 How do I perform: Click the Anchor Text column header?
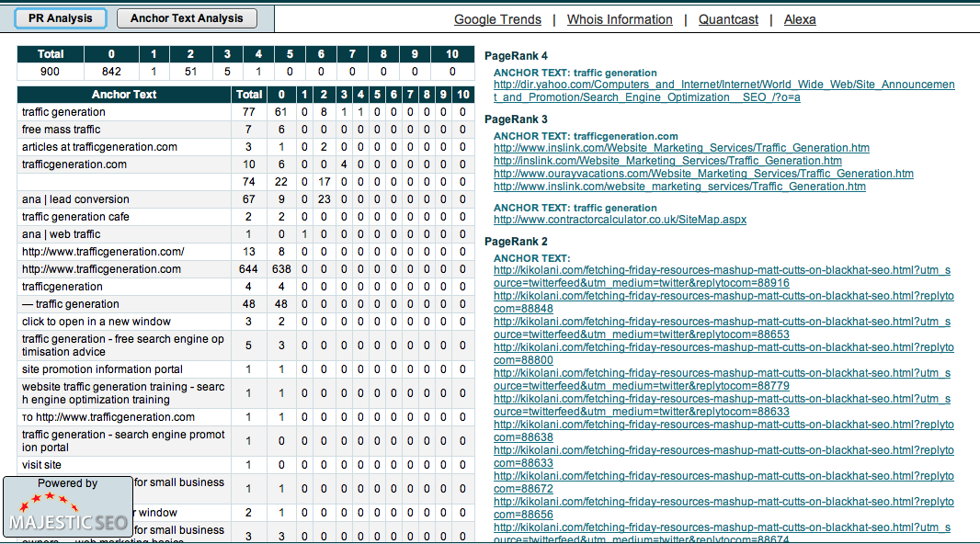pyautogui.click(x=124, y=95)
